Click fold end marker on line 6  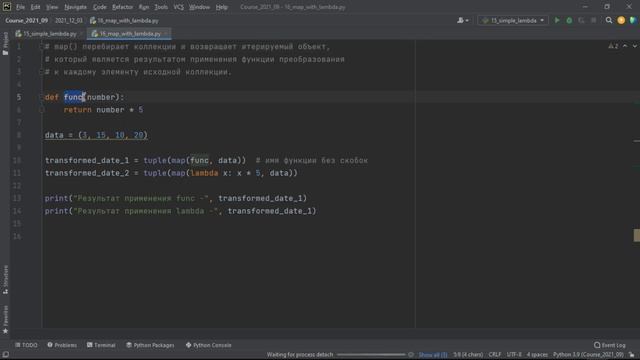coord(41,110)
